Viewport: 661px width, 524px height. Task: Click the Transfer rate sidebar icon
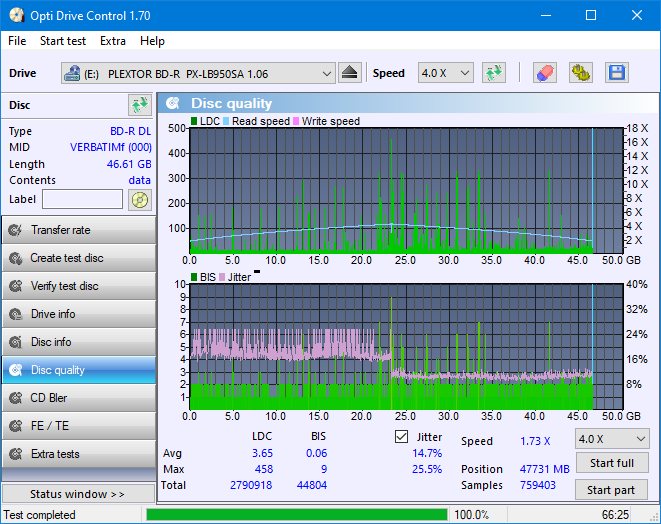point(16,230)
